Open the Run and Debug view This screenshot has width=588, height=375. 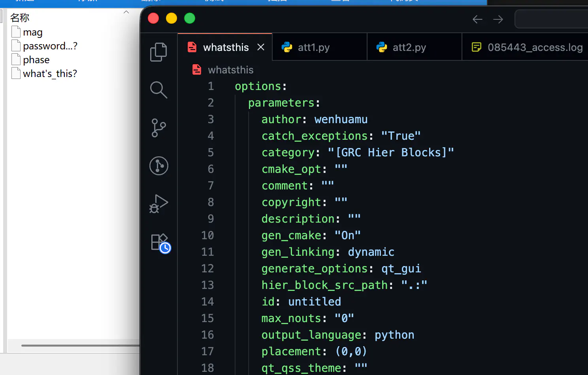[x=158, y=204]
